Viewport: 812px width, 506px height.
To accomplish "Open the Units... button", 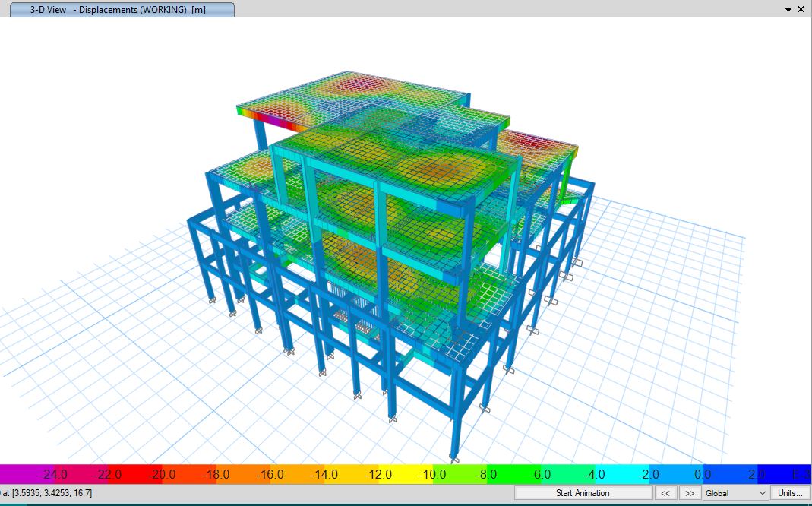I will (791, 493).
